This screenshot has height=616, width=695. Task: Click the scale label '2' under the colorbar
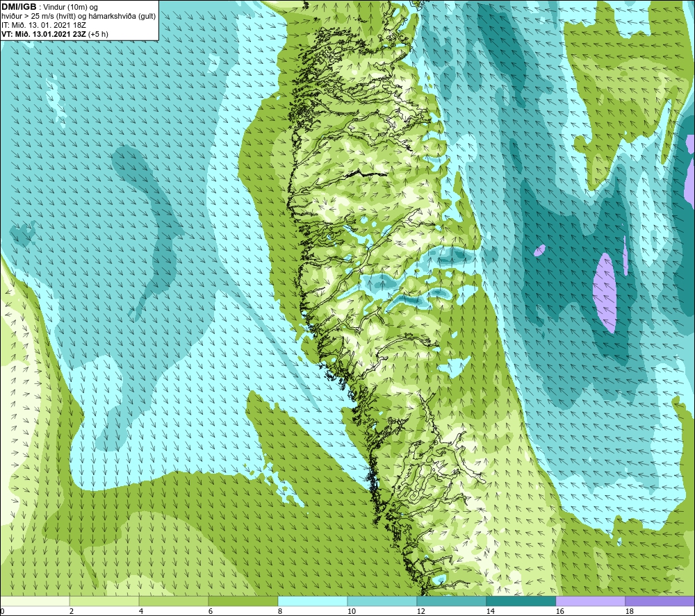point(72,611)
